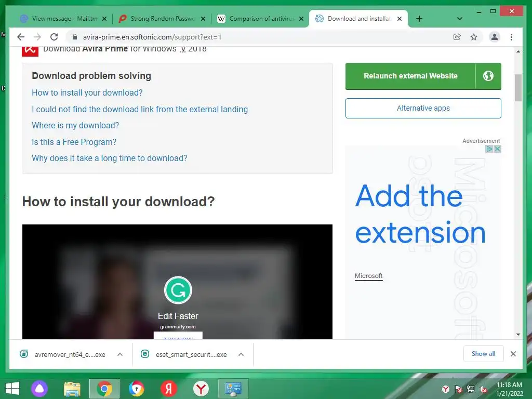Click the network tray icon
The image size is (532, 399).
[x=471, y=389]
